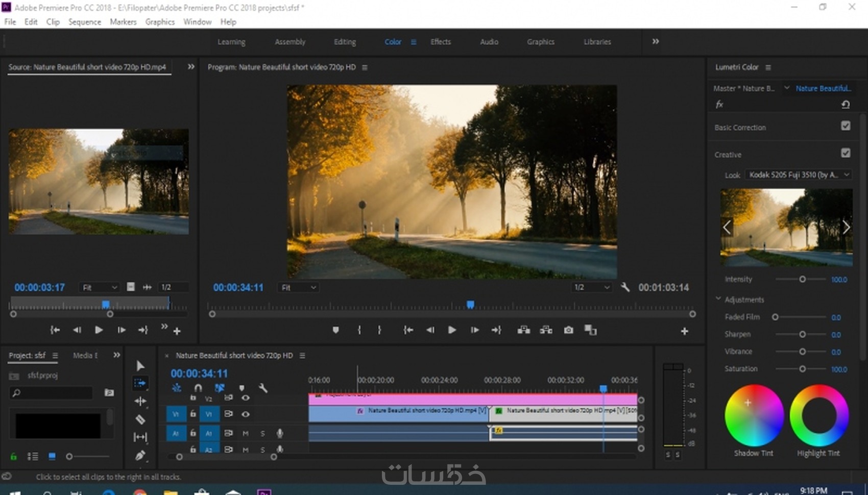Open timeline display settings wrench
Viewport: 868px width, 495px height.
(x=263, y=388)
